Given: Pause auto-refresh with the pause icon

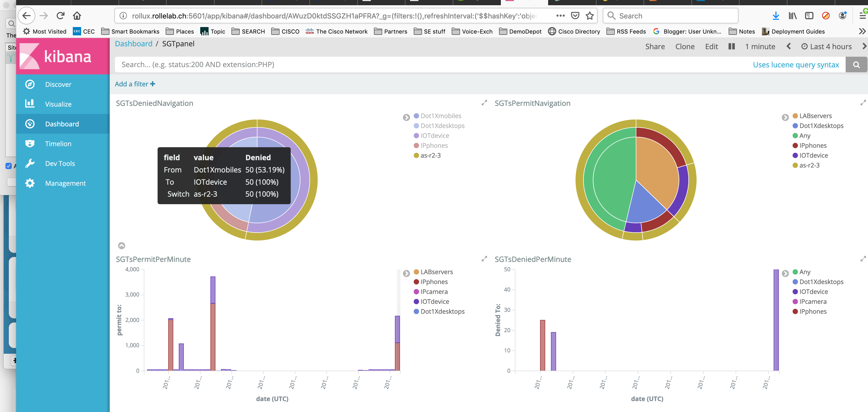Looking at the screenshot, I should (731, 47).
